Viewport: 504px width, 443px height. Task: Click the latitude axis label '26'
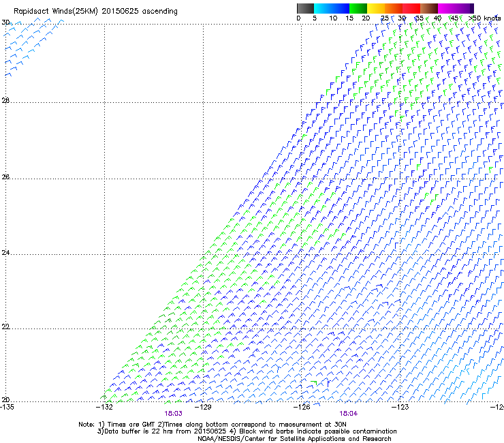point(5,177)
